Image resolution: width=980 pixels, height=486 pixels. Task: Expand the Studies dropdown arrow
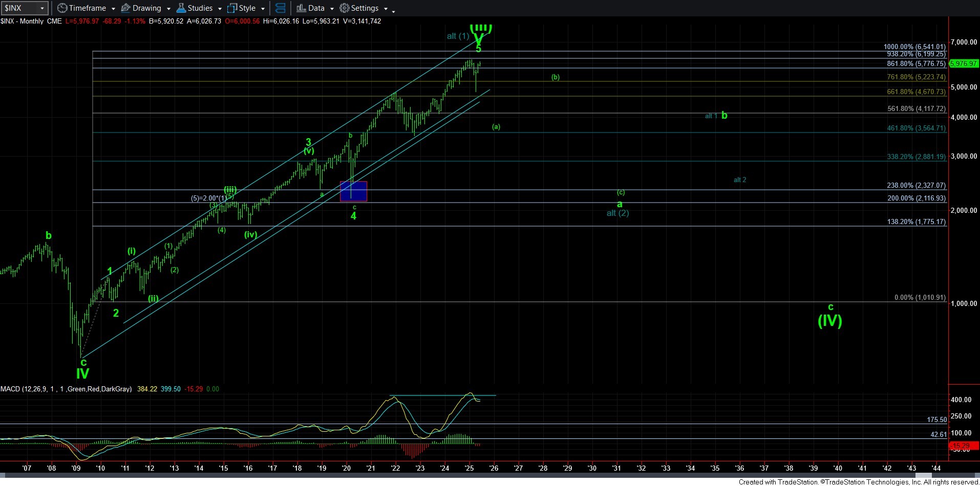coord(220,9)
